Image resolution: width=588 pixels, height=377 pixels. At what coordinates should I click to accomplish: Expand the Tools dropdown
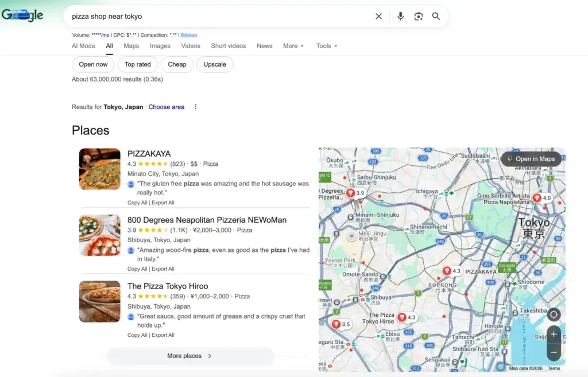(x=326, y=46)
